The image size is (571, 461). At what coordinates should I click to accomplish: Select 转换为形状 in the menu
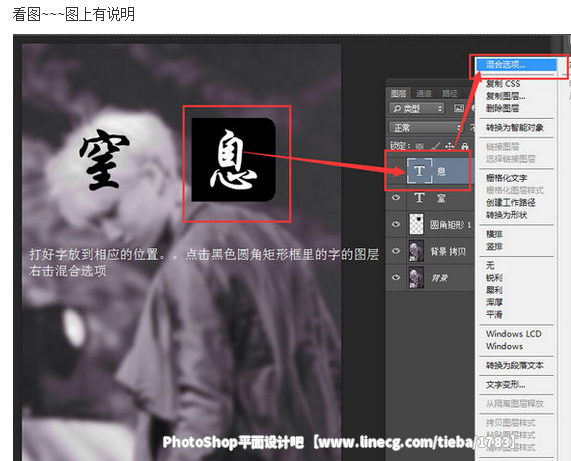click(x=507, y=215)
